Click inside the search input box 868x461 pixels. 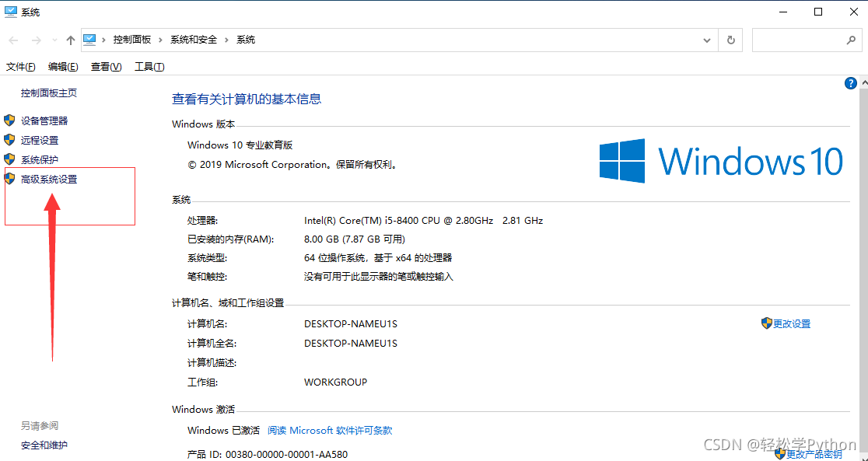(797, 40)
